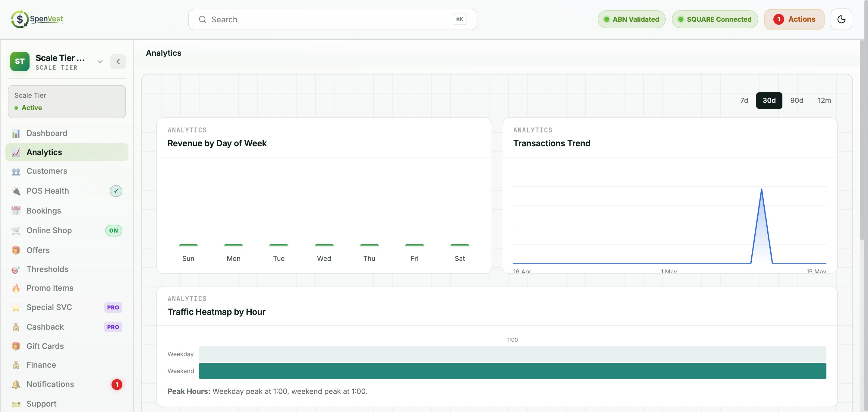This screenshot has height=412, width=868.
Task: Open the Bookings section
Action: tap(67, 211)
